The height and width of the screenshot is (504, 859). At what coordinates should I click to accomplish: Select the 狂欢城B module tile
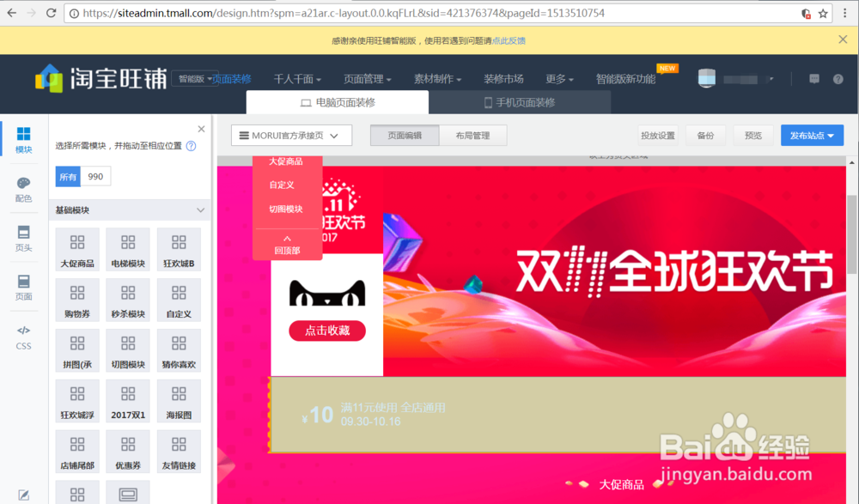[x=179, y=250]
